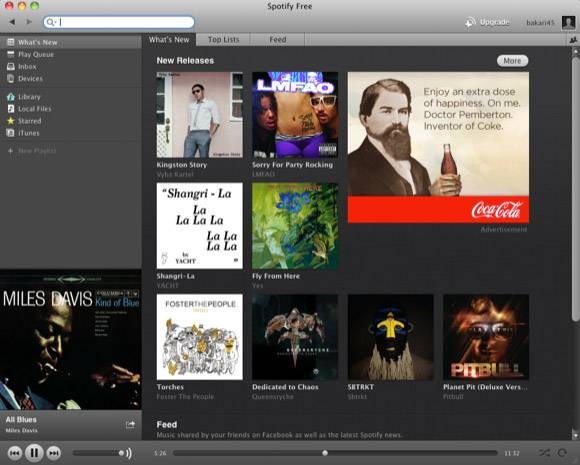Open the Torches album cover

200,337
